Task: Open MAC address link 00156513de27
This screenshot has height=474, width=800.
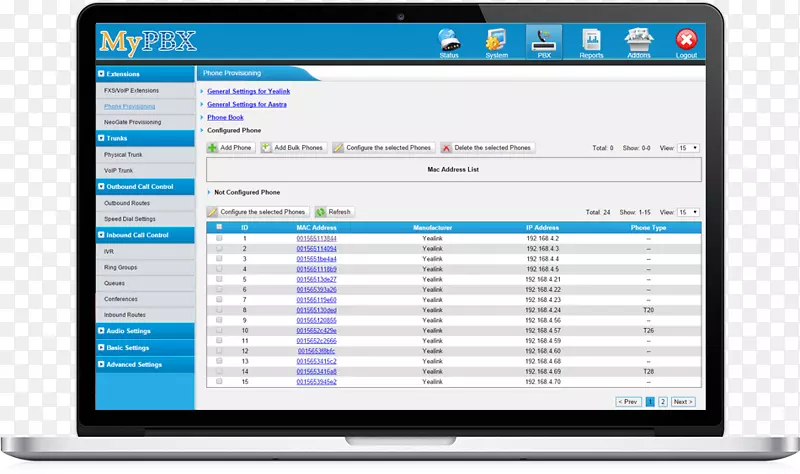Action: [316, 279]
